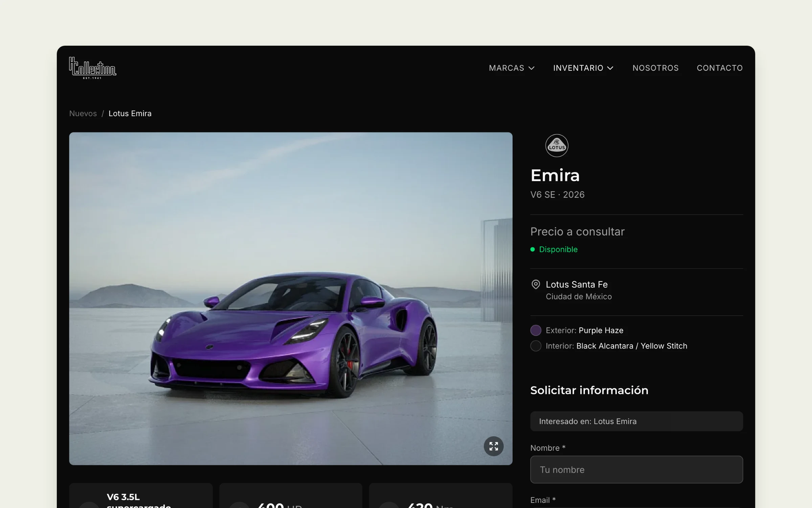Open the Lotus brand badge

[x=557, y=146]
